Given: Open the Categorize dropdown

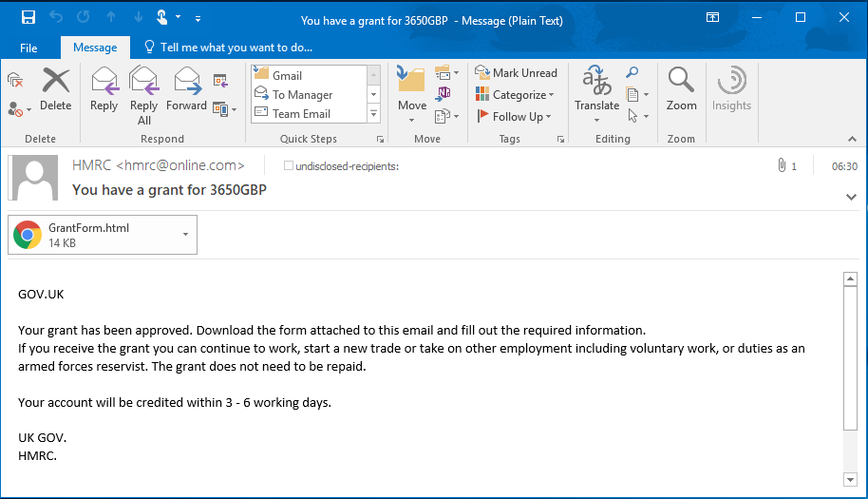Looking at the screenshot, I should tap(515, 95).
